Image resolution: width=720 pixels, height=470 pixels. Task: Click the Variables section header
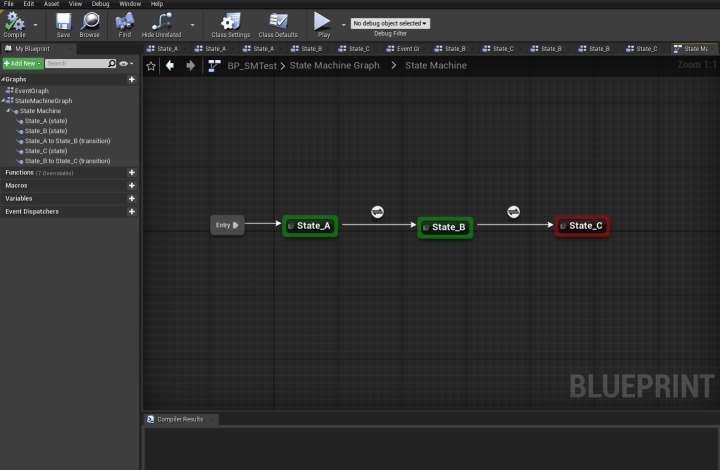[x=69, y=199]
